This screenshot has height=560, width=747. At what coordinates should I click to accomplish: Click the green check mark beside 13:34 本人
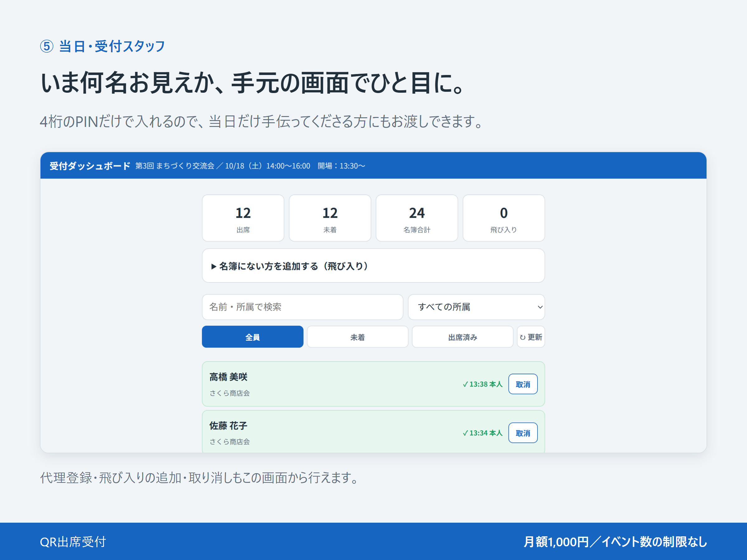[x=465, y=433]
